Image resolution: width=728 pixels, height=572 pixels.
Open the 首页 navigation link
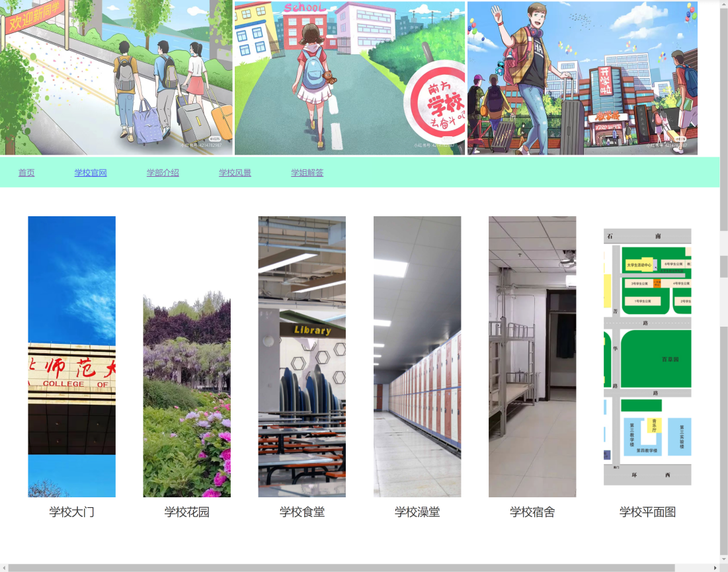pos(26,173)
